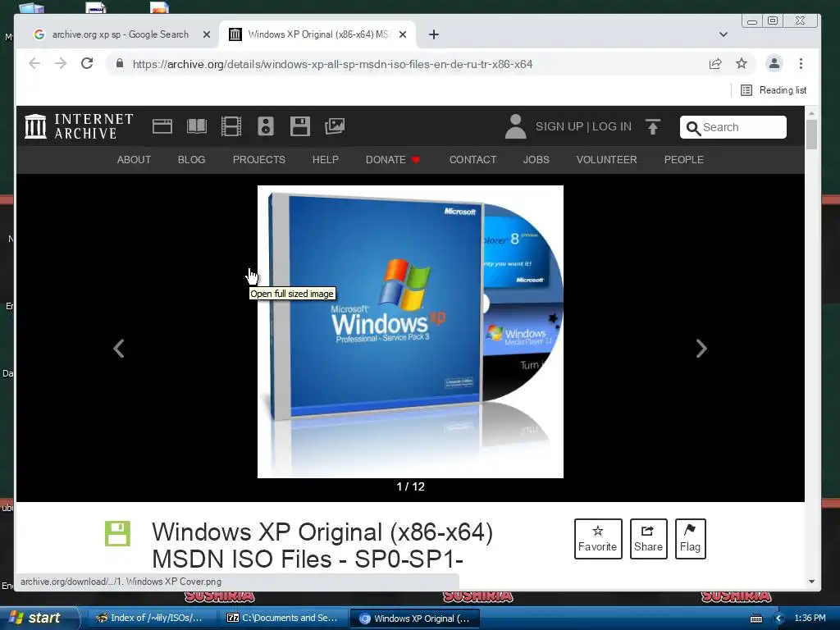The image size is (840, 630).
Task: Open the Windows start button
Action: (39, 618)
